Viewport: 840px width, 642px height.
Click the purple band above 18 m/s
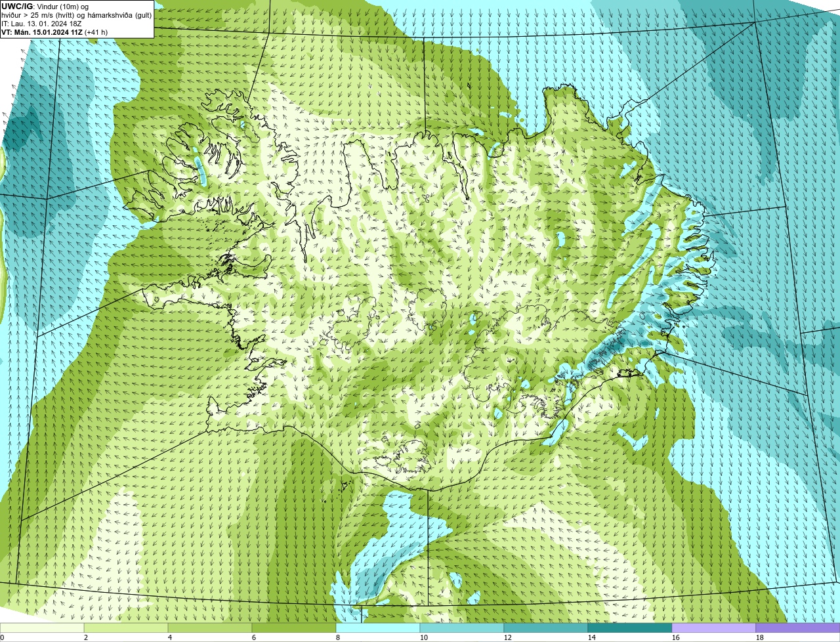(798, 628)
